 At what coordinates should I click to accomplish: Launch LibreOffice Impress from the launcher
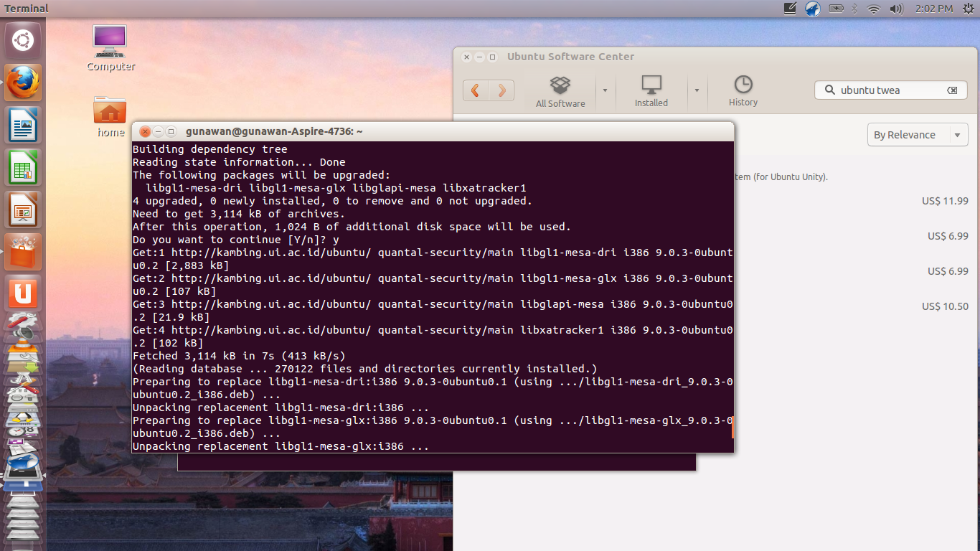23,209
